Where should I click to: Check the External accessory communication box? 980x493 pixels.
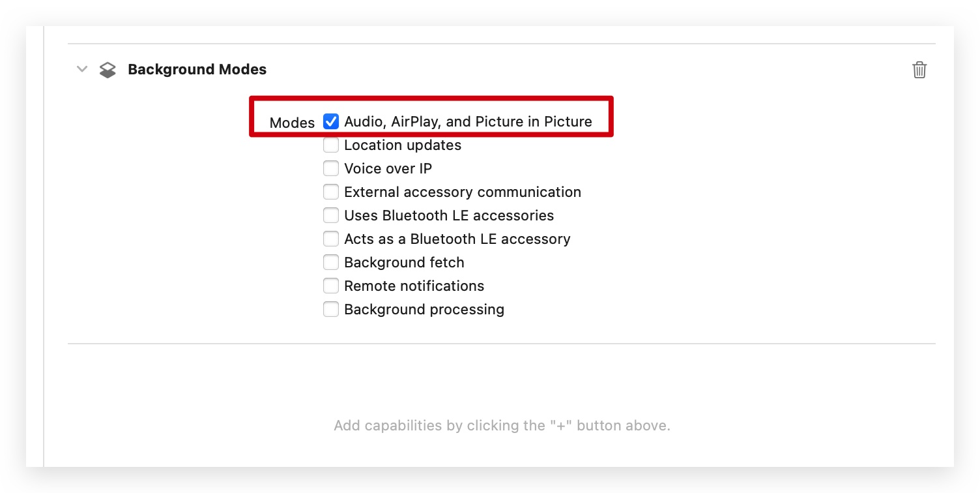331,192
